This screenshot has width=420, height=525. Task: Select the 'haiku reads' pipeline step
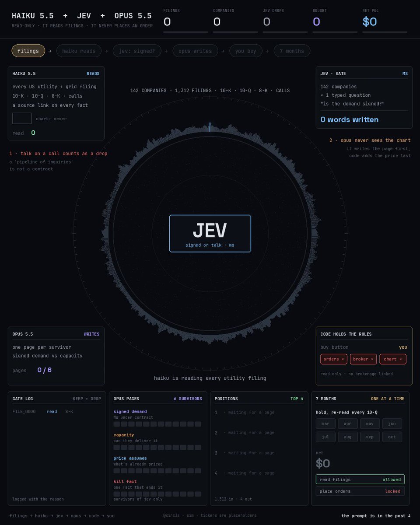79,51
